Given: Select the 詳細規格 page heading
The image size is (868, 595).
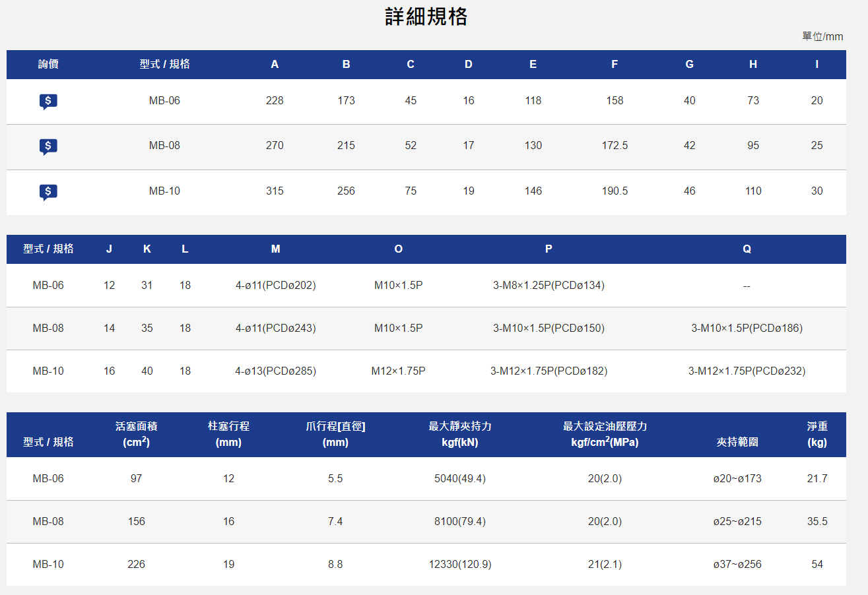Looking at the screenshot, I should tap(426, 17).
